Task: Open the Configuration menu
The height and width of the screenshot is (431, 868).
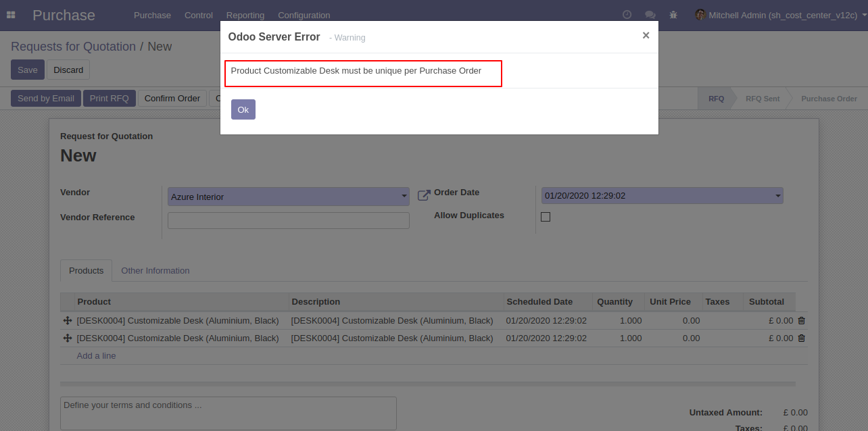Action: 304,15
